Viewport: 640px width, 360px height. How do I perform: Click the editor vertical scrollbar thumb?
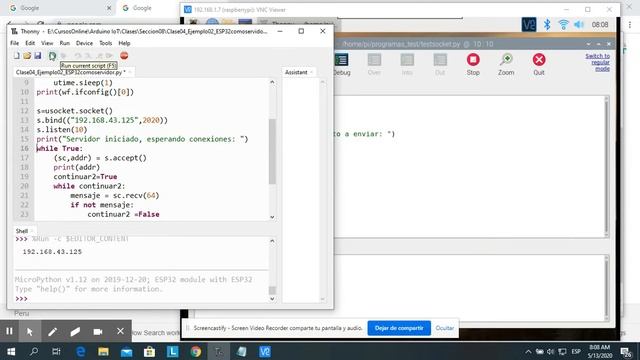click(x=272, y=151)
